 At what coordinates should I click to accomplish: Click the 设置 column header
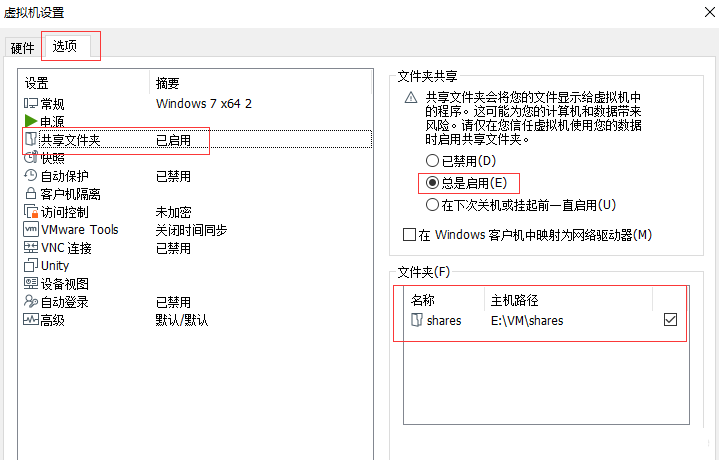pyautogui.click(x=85, y=83)
